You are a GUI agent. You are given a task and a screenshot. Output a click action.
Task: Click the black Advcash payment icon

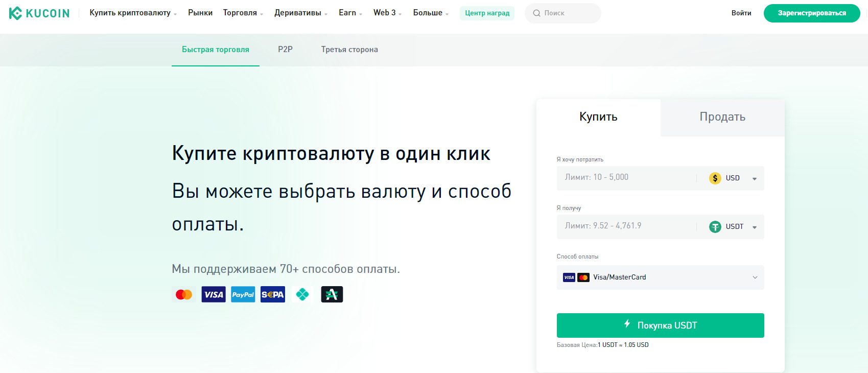332,294
